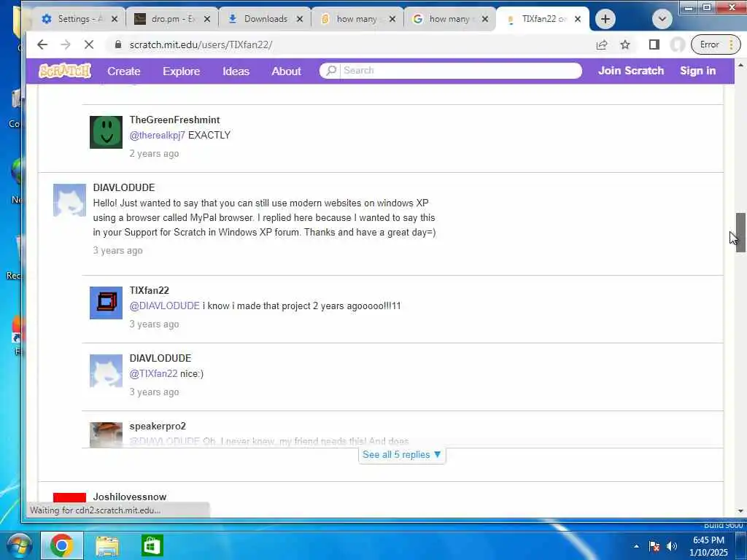The image size is (747, 560).
Task: Click TIXfan22 username in replies
Action: point(149,290)
